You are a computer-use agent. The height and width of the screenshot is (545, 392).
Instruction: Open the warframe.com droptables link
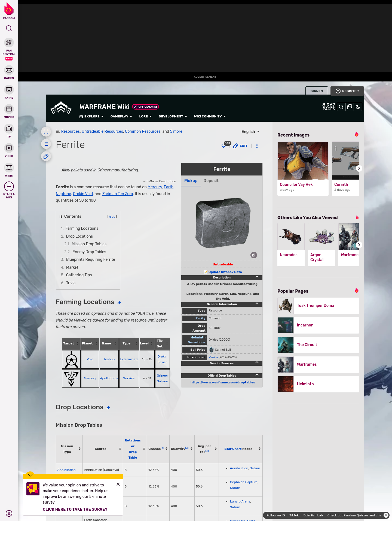(223, 382)
